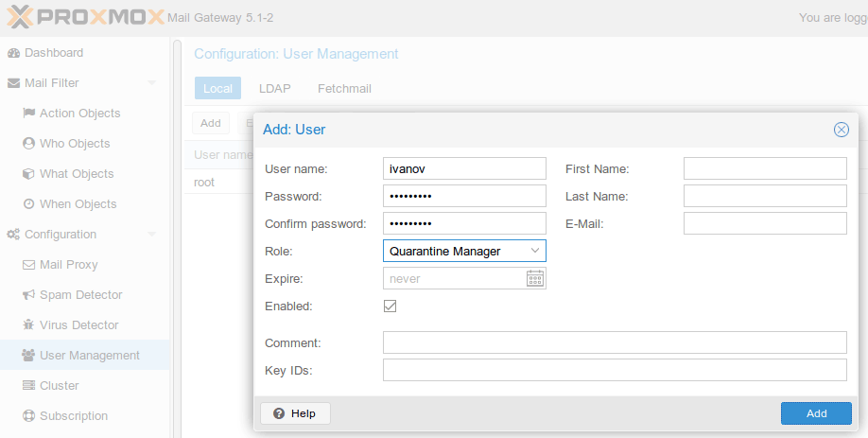Open Help from the dialog footer
Viewport: 868px width, 438px height.
295,413
